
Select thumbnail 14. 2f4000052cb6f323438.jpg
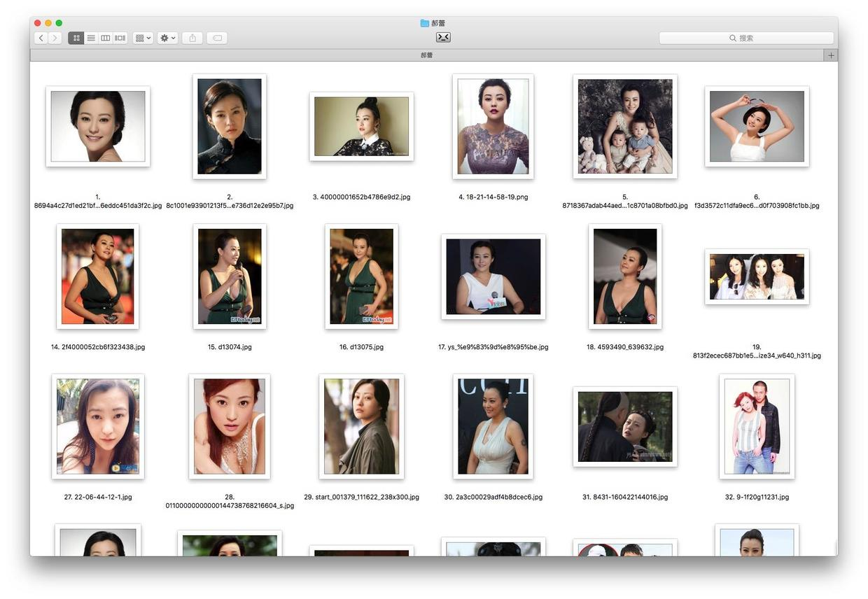tap(98, 276)
